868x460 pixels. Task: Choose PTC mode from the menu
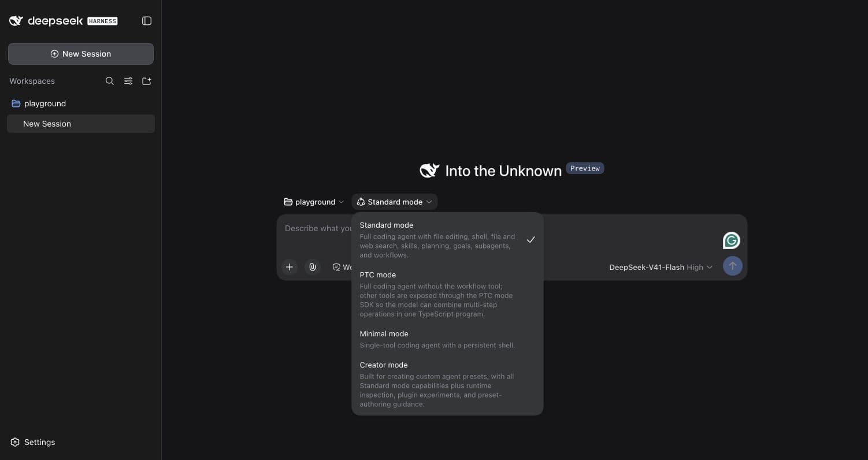tap(447, 294)
